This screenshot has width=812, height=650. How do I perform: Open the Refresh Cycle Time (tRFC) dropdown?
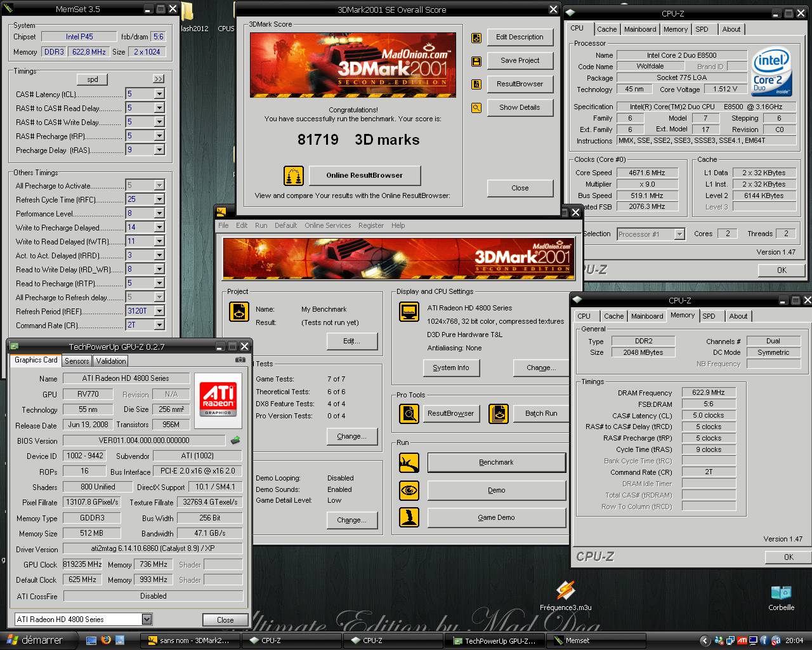click(159, 199)
